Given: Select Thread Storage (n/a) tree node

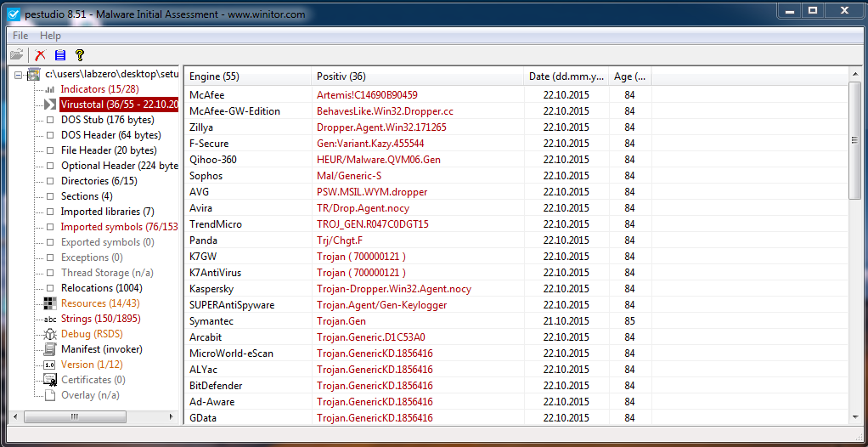Looking at the screenshot, I should (107, 273).
